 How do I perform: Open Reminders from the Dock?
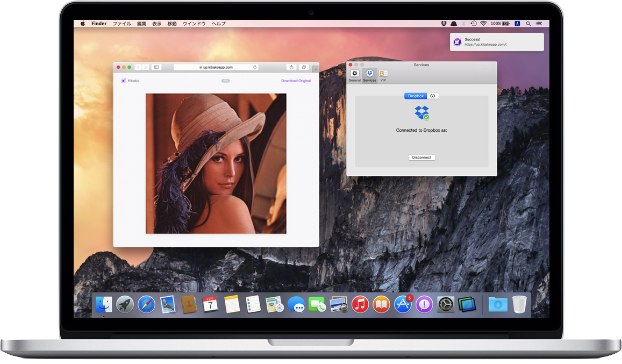pyautogui.click(x=253, y=305)
